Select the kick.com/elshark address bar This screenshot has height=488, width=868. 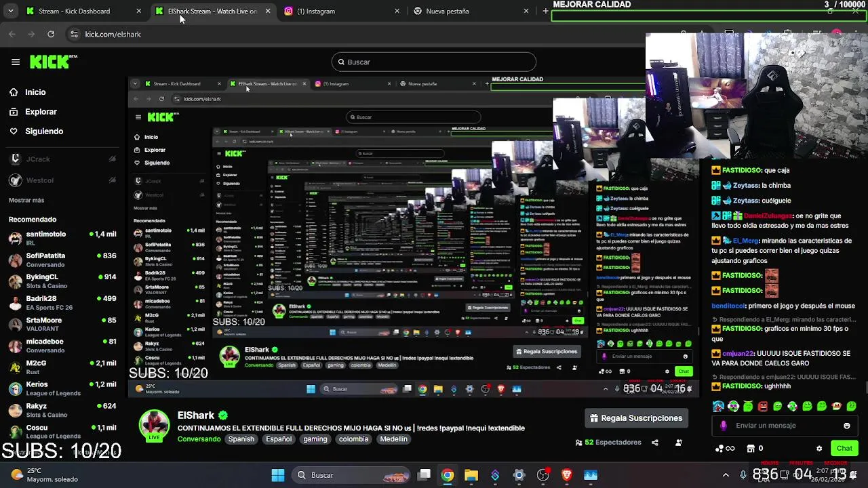[x=113, y=34]
